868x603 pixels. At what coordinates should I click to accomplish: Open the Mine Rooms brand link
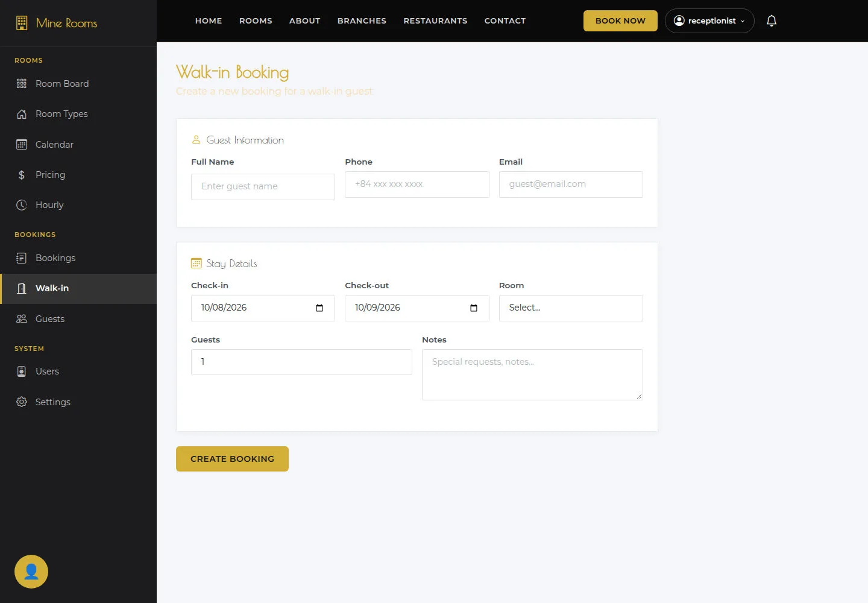(57, 23)
